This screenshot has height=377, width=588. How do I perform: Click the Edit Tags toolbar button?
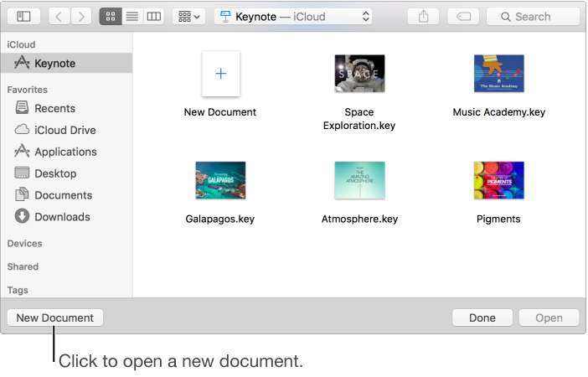coord(463,17)
